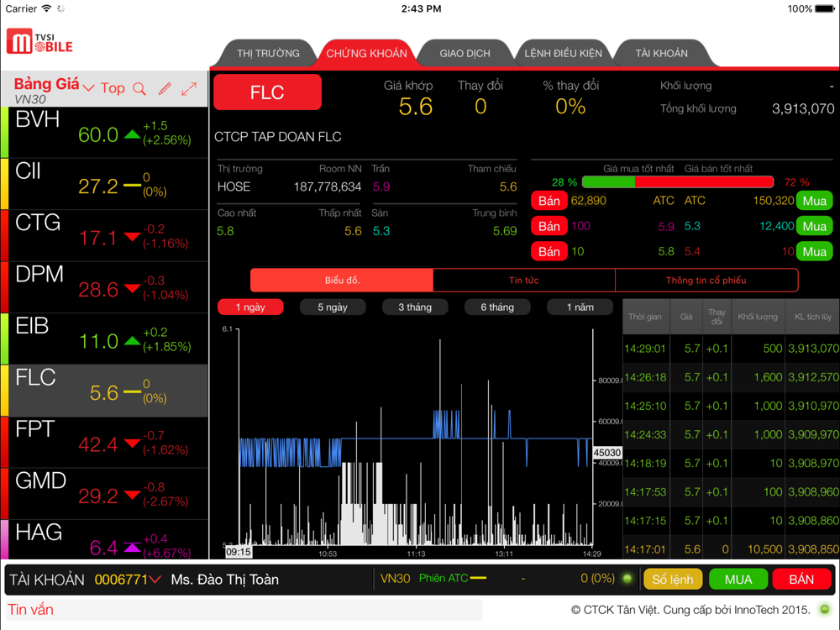The image size is (840, 630).
Task: Tap the expand arrows icon
Action: tap(189, 89)
